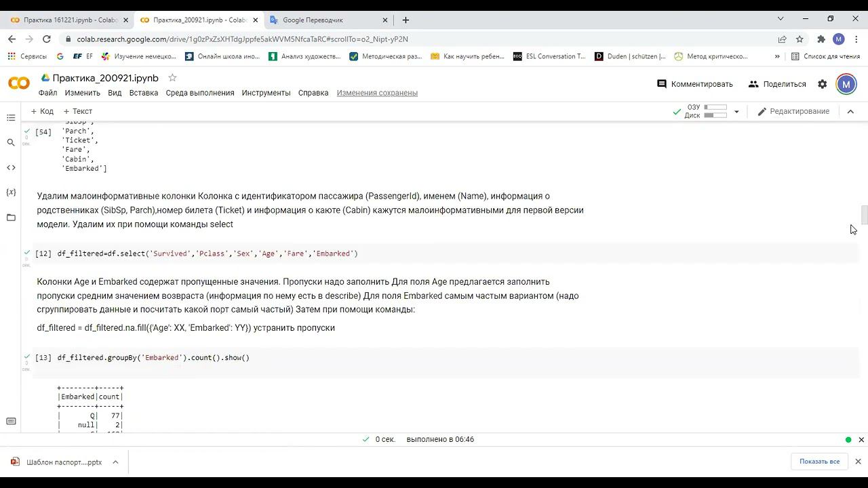Click the notebook vertical scrollbar thumb
The width and height of the screenshot is (868, 488).
click(x=864, y=214)
